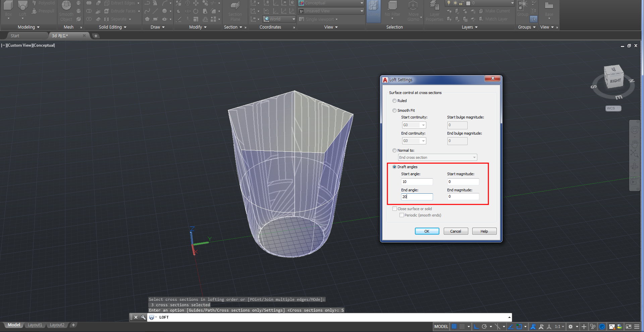Toggle polar tracking in status bar
Image resolution: width=644 pixels, height=332 pixels.
pos(484,327)
